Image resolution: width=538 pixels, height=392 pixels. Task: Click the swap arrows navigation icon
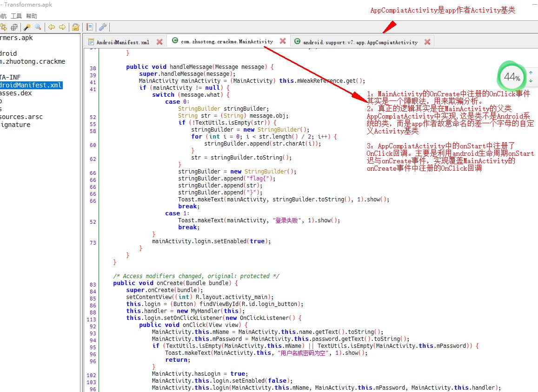tap(4, 27)
